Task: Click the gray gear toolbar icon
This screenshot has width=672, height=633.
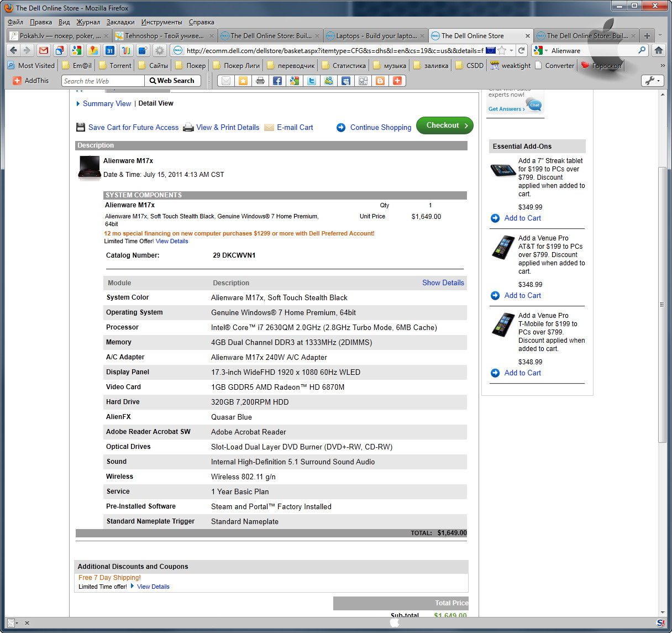Action: pyautogui.click(x=160, y=50)
